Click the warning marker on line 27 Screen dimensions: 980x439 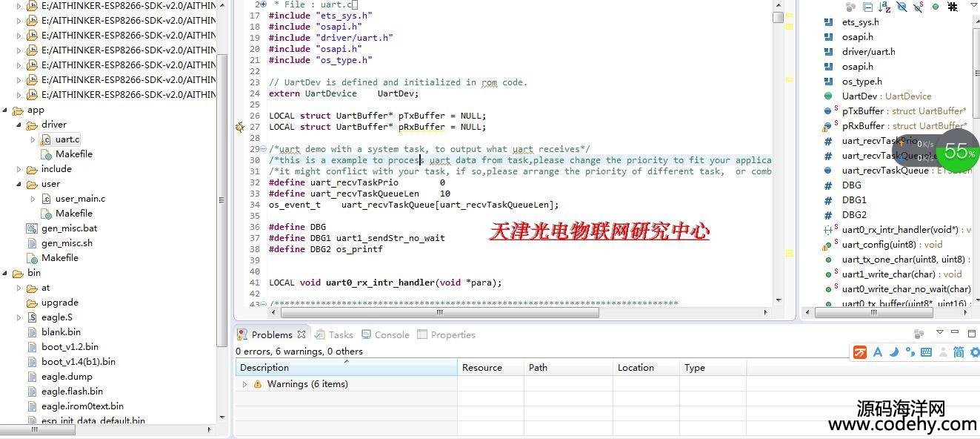pos(240,127)
